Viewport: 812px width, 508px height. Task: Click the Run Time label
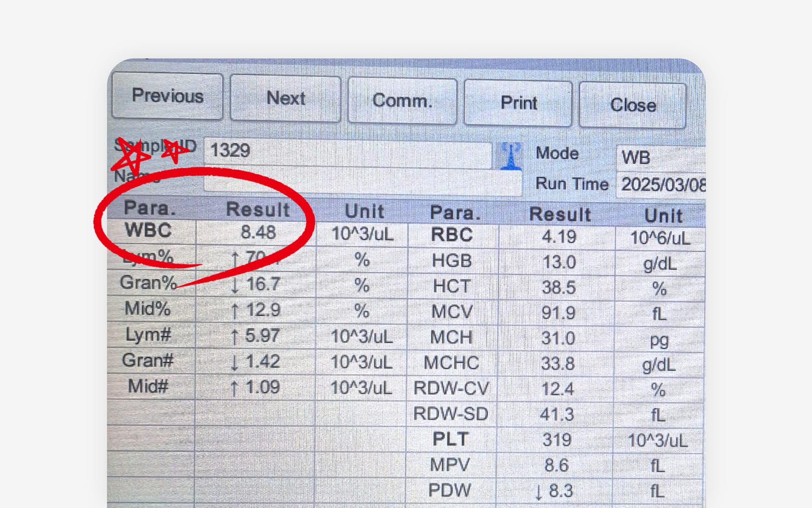pos(572,184)
